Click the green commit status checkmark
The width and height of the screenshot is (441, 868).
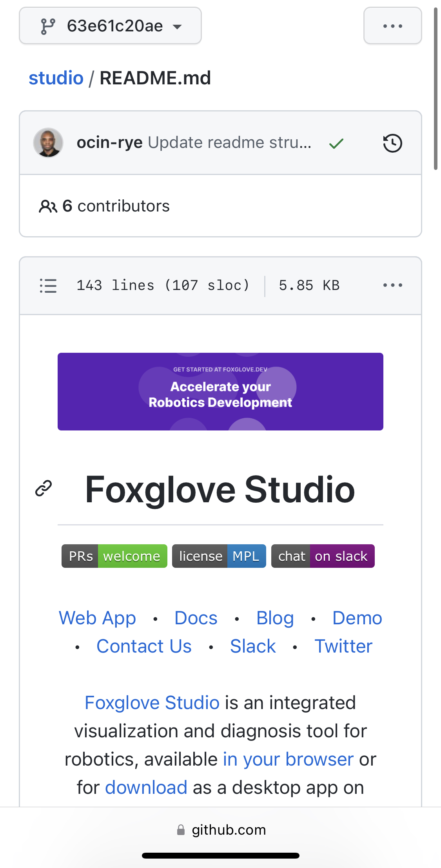(336, 144)
